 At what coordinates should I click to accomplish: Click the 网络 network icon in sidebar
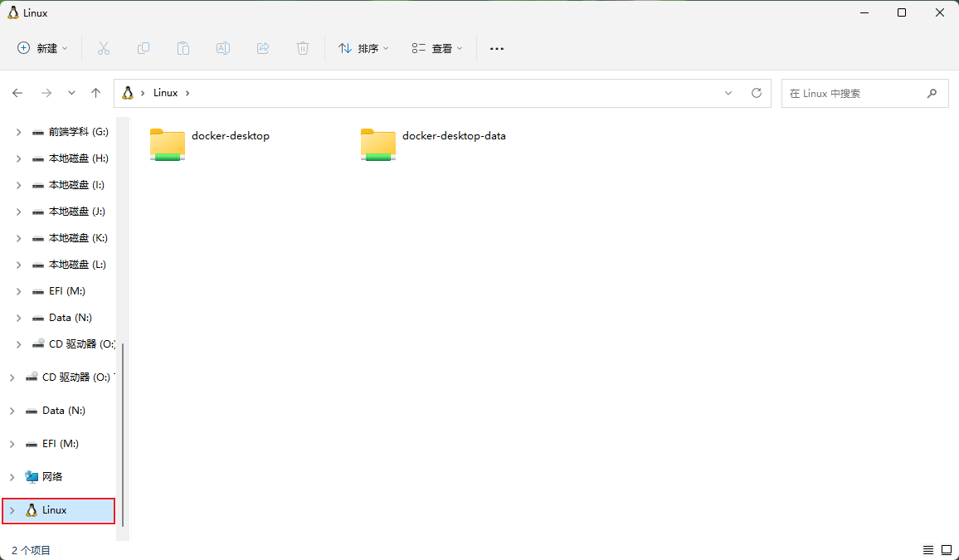tap(32, 477)
